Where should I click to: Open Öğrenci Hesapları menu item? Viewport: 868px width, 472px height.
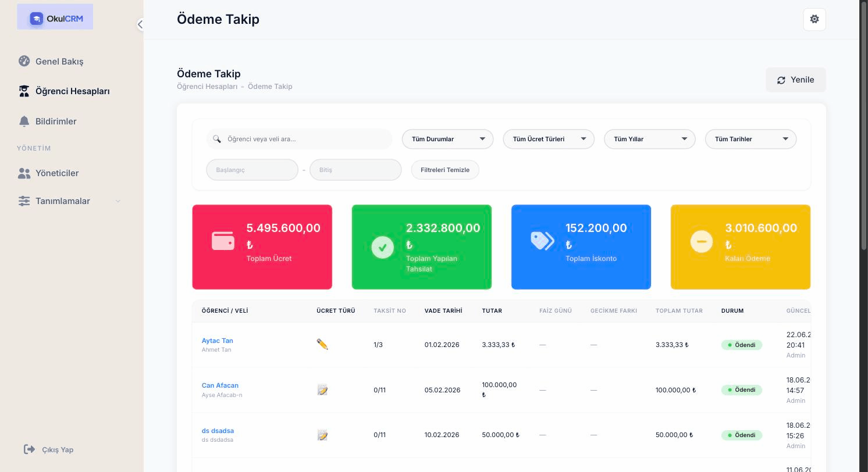(x=73, y=91)
